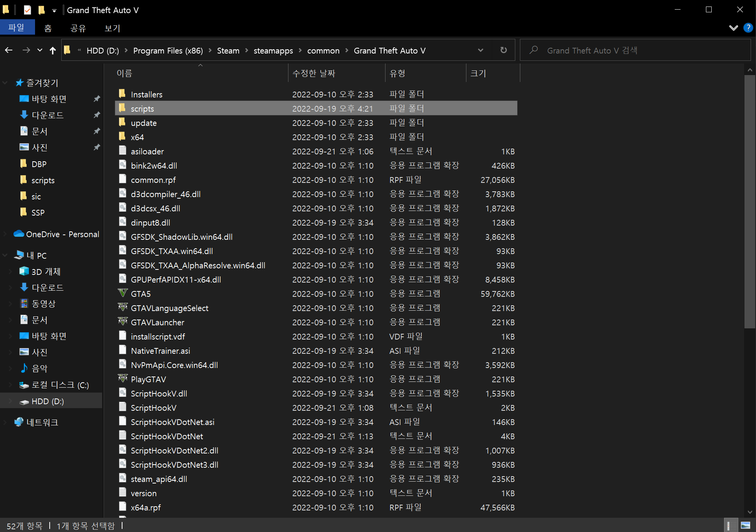Open the address bar history dropdown
The height and width of the screenshot is (532, 756).
click(x=480, y=50)
